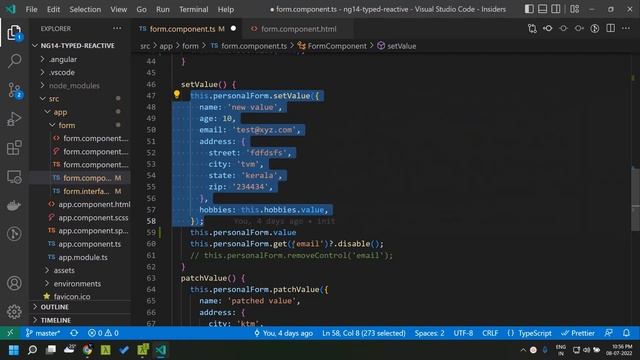The width and height of the screenshot is (640, 360).
Task: Click the remote window icon in status bar
Action: pos(10,333)
